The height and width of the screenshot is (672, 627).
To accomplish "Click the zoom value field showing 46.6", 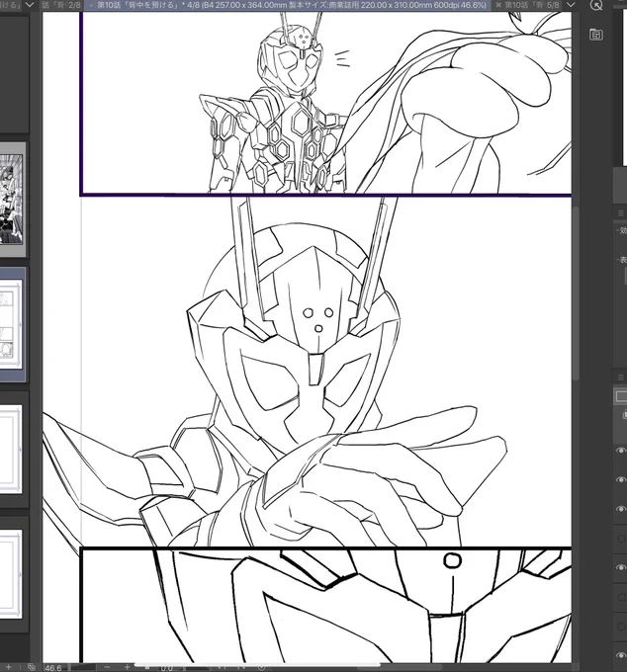I will 53,668.
